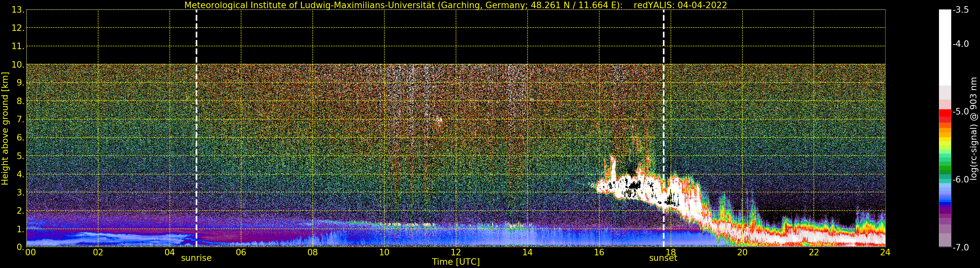Click the time axis tick "24"
The image size is (980, 268).
(x=885, y=252)
